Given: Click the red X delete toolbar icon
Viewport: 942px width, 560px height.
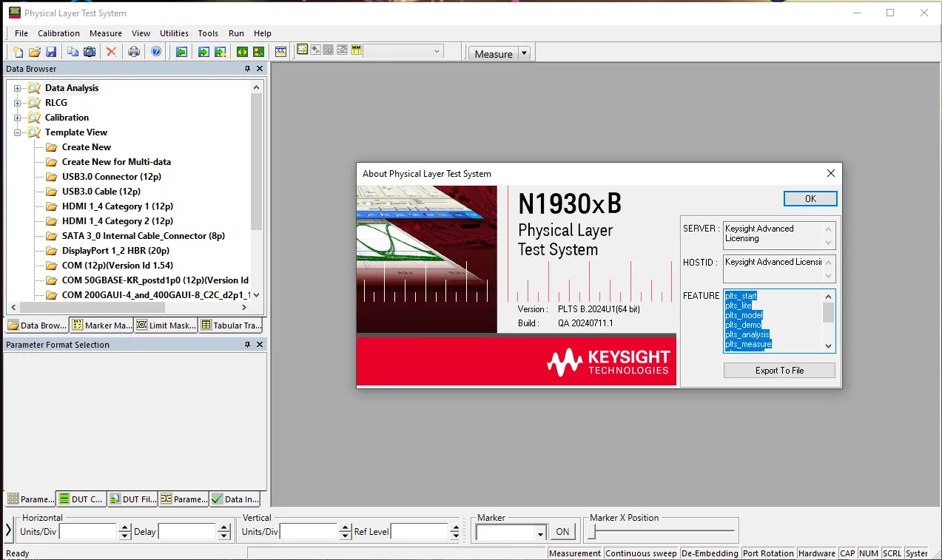Looking at the screenshot, I should tap(111, 52).
